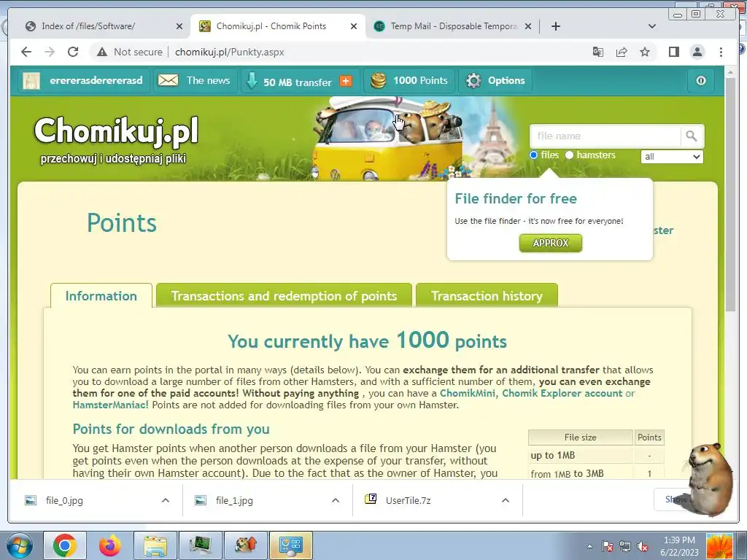Select the files radio button

point(533,155)
